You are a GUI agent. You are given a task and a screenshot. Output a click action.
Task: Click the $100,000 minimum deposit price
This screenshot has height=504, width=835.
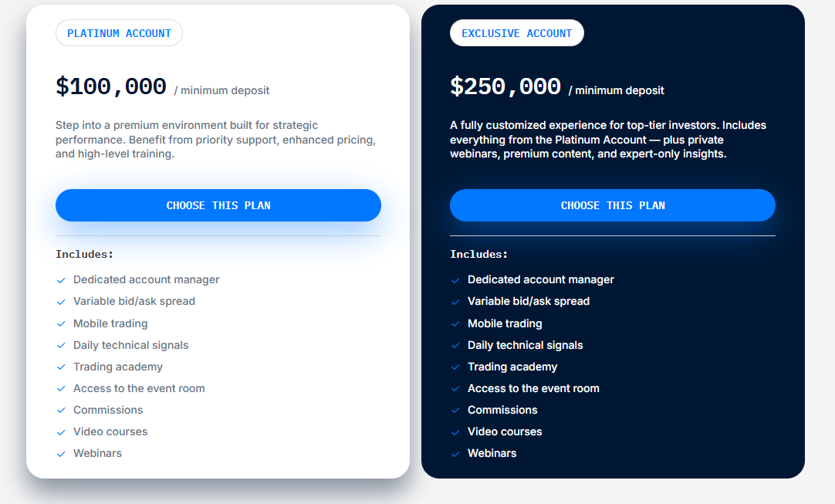tap(111, 87)
